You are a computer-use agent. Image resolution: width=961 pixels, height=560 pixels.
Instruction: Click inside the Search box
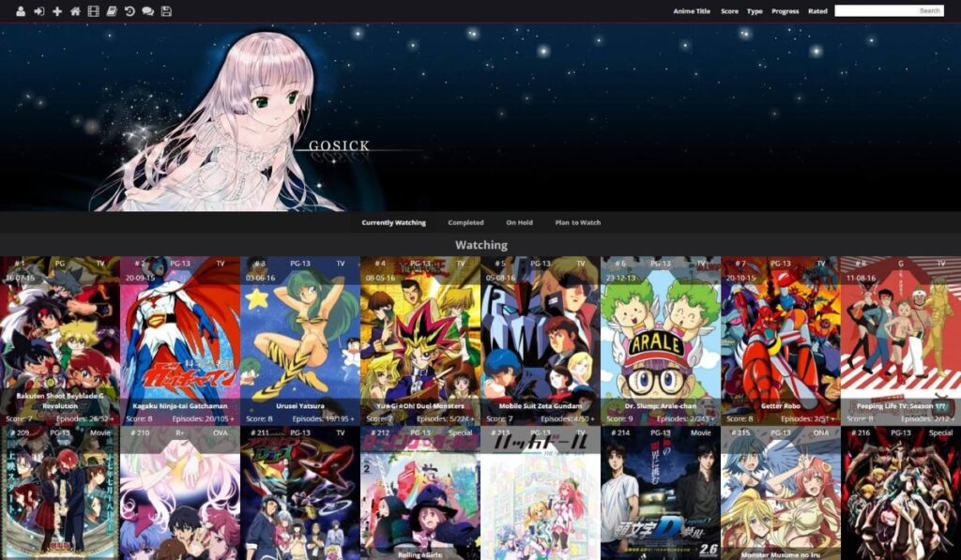coord(892,10)
